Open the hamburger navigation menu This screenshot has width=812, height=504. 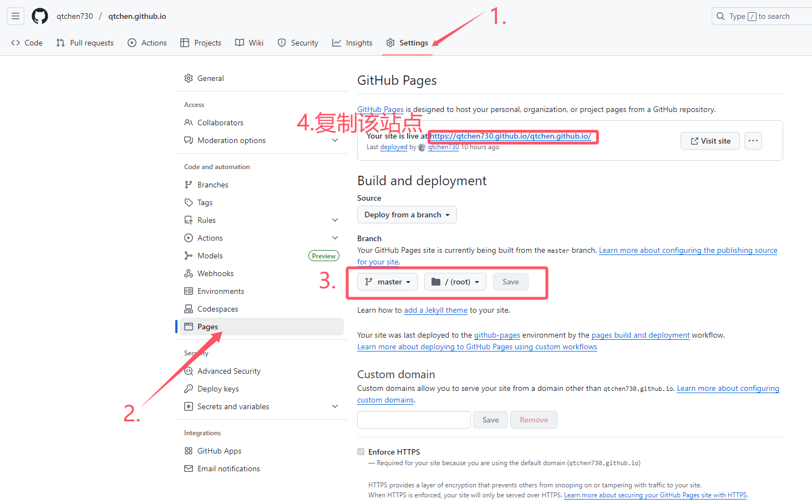[16, 16]
